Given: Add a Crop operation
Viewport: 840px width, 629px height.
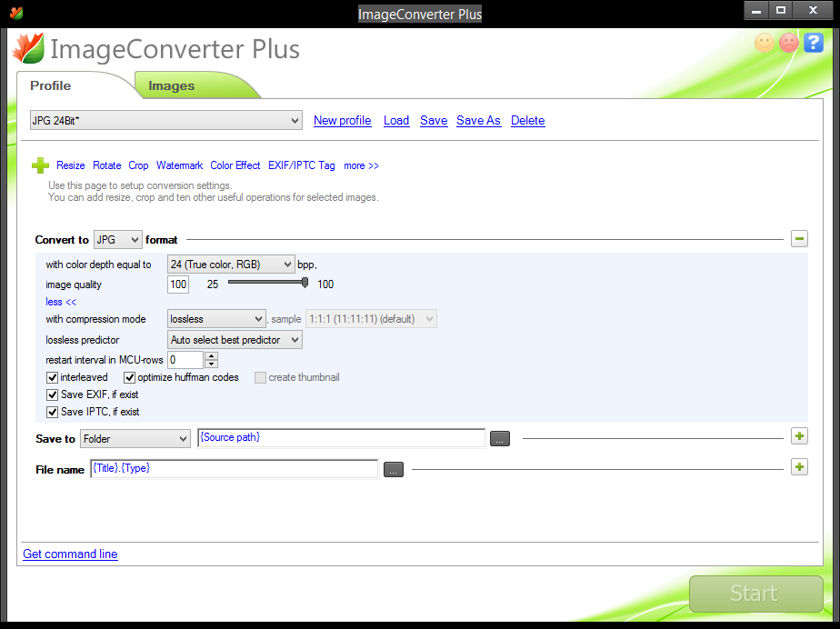Looking at the screenshot, I should [x=138, y=165].
